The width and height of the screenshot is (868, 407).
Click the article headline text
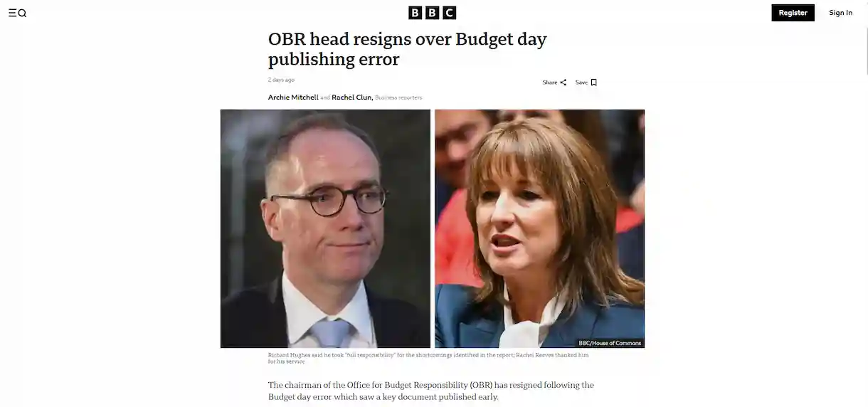[x=408, y=49]
